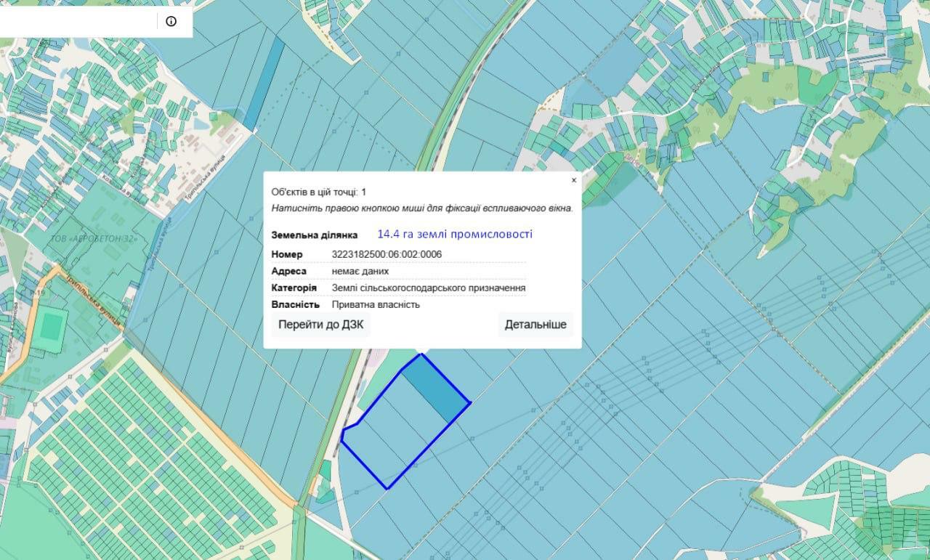Click the Земельна ділянка heading in popup
930x560 pixels.
[315, 235]
